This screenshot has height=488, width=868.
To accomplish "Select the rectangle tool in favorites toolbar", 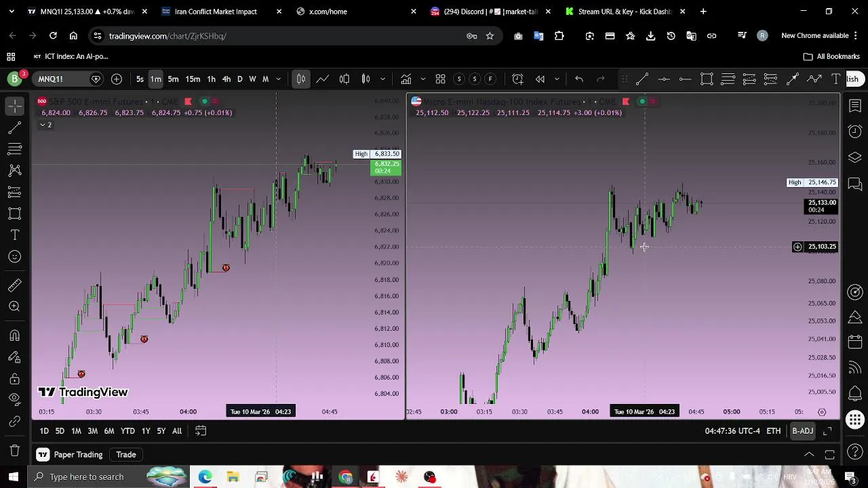I will 707,79.
